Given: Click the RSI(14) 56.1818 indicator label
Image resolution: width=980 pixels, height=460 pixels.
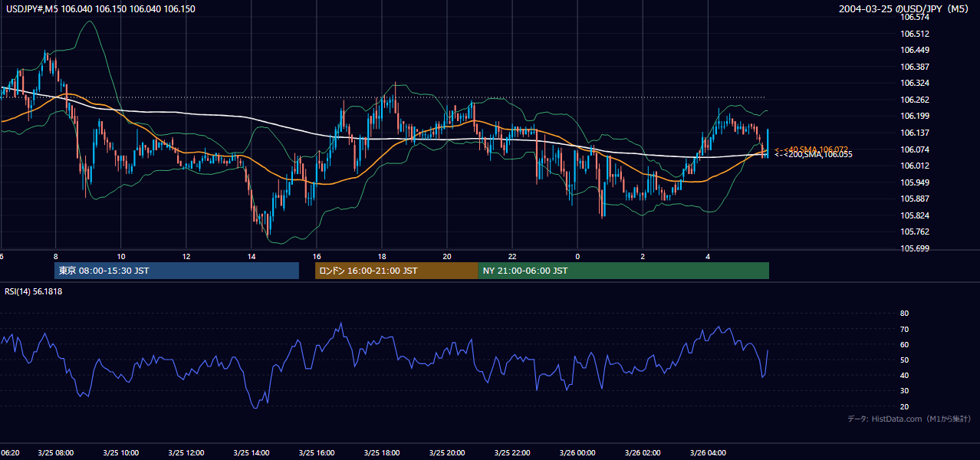Looking at the screenshot, I should point(34,291).
